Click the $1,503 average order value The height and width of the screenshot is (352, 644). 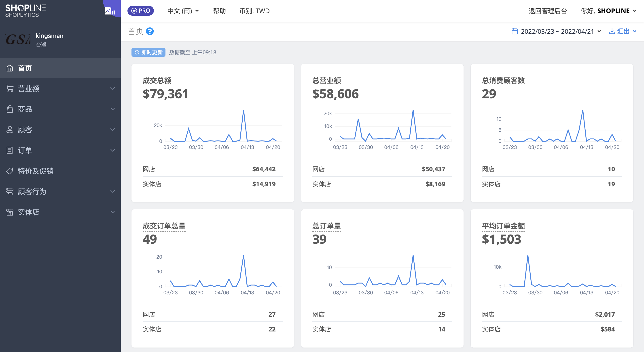[501, 239]
